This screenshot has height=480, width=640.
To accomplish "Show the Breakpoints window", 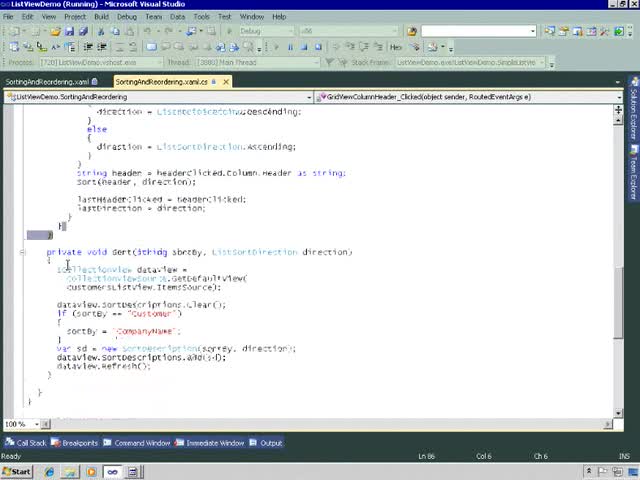I will pyautogui.click(x=75, y=443).
